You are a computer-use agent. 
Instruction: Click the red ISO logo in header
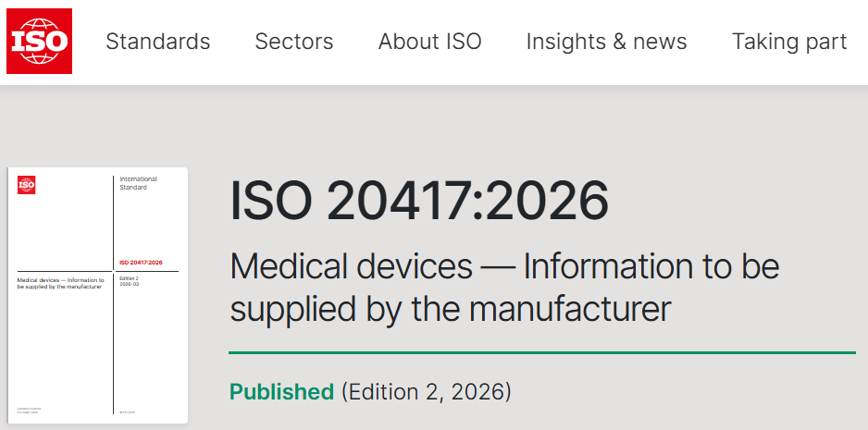click(39, 42)
